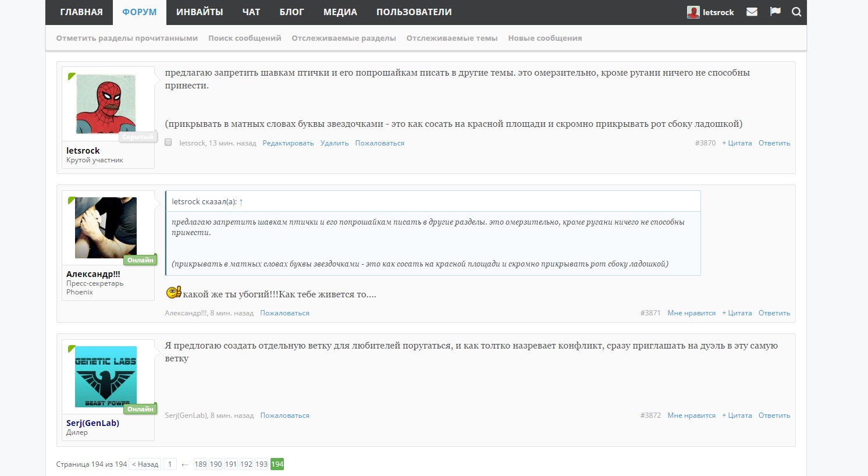Click the Назад pagination button
This screenshot has height=476, width=868.
coord(145,464)
